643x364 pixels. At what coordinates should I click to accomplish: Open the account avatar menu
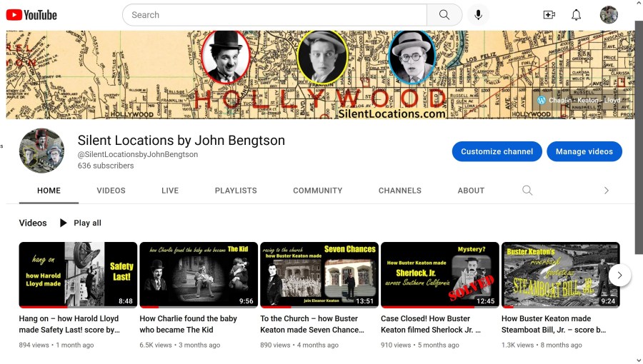coord(609,15)
